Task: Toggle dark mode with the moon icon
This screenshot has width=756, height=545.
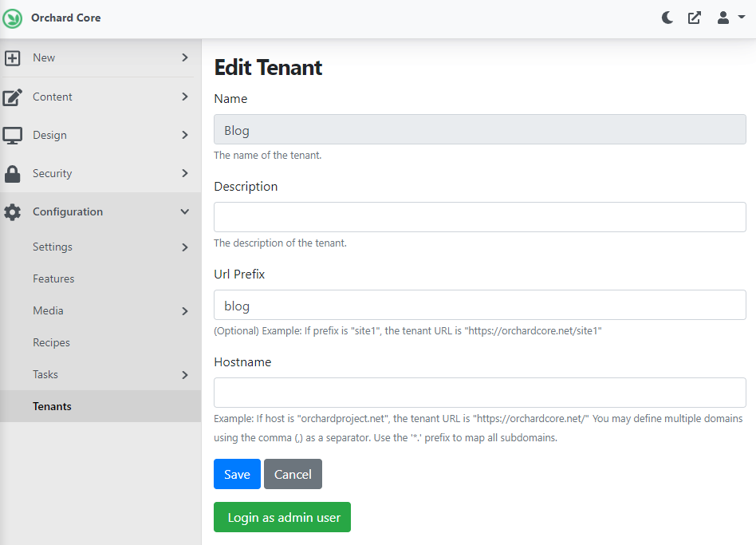Action: coord(667,18)
